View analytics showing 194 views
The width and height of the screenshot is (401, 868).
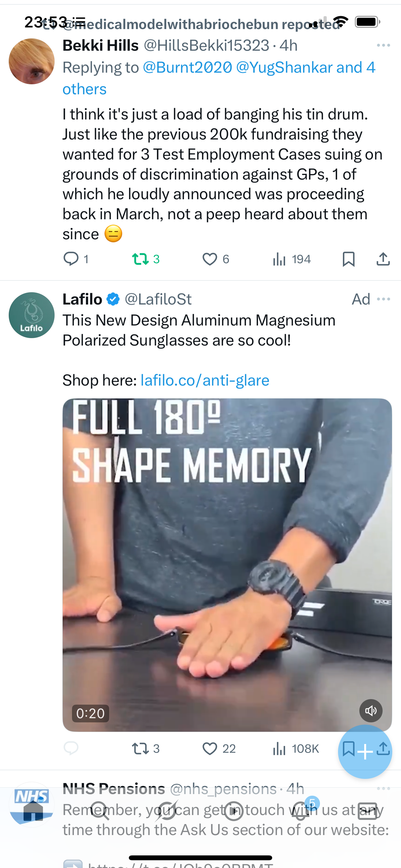pyautogui.click(x=292, y=259)
